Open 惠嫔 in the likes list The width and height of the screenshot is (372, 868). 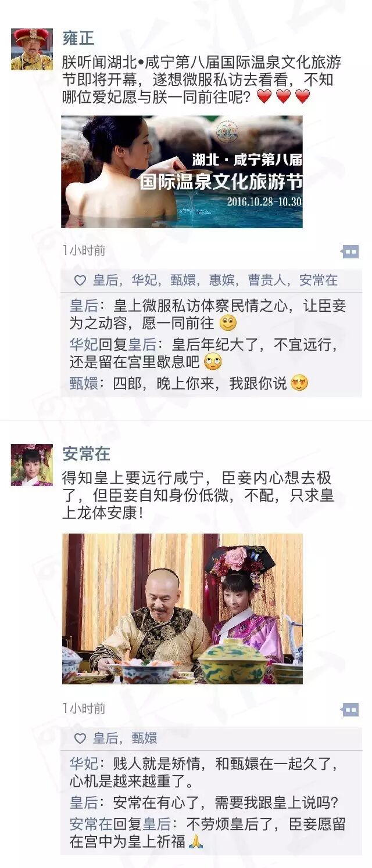[x=222, y=280]
